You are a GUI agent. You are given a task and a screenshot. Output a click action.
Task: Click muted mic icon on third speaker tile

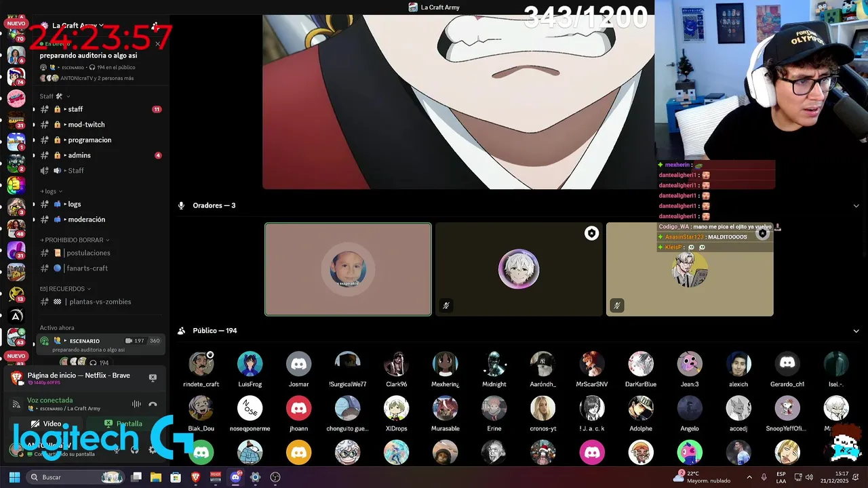616,306
